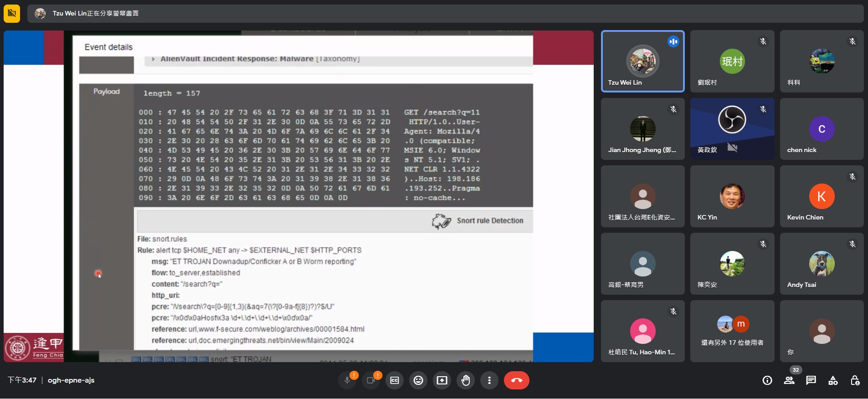This screenshot has height=399, width=868.
Task: Select the Jian Jhong Jheng participant tile
Action: pos(643,129)
